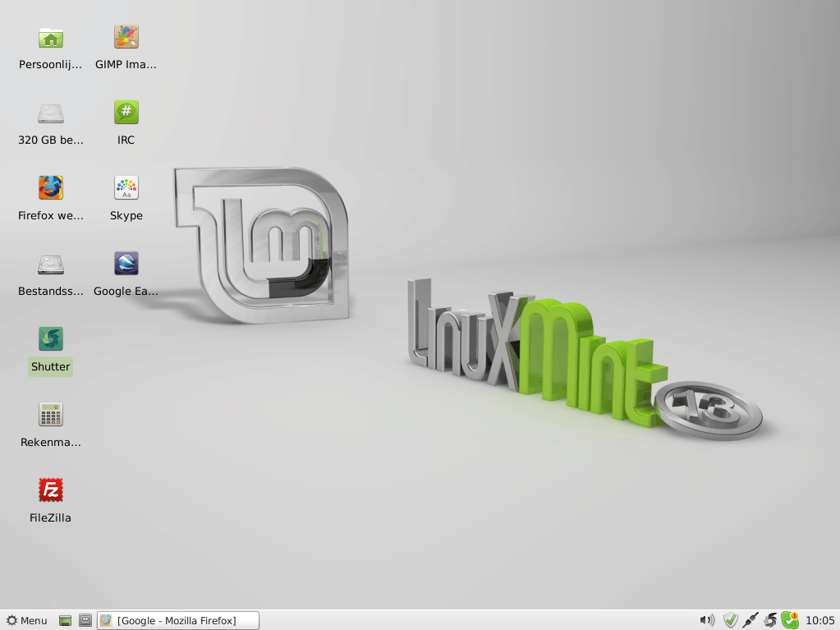Select the FileZilla label text
The height and width of the screenshot is (630, 840).
point(50,517)
